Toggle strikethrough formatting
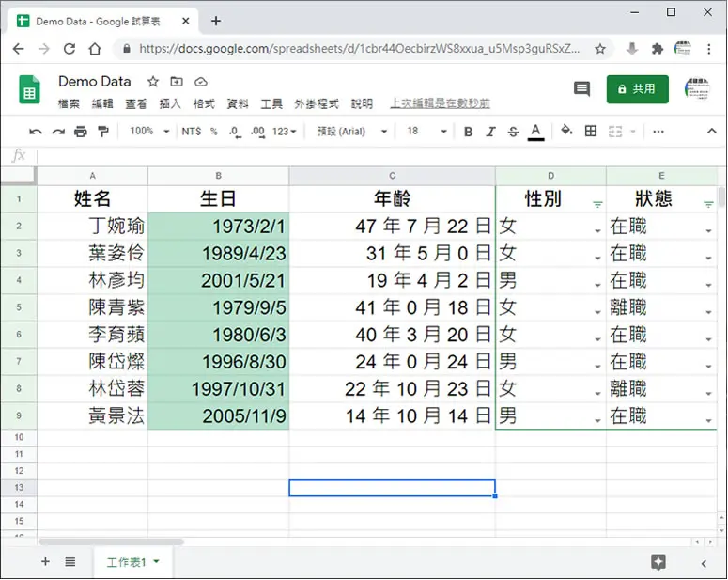The image size is (728, 580). [513, 132]
